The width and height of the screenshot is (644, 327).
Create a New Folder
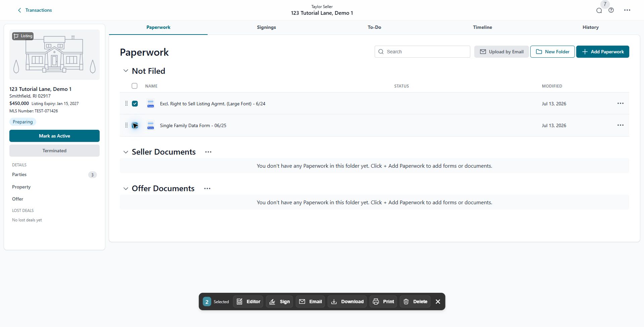(552, 52)
